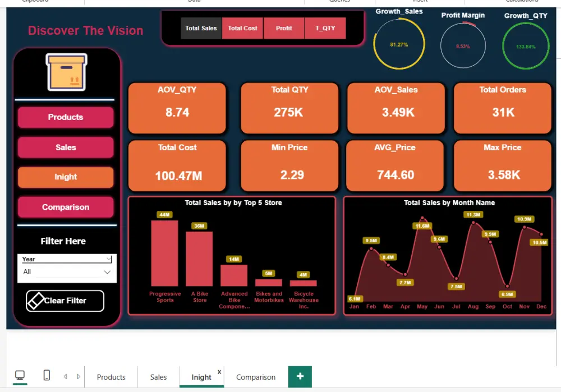The image size is (561, 392).
Task: Select the Total QTY KPI card
Action: [x=289, y=108]
